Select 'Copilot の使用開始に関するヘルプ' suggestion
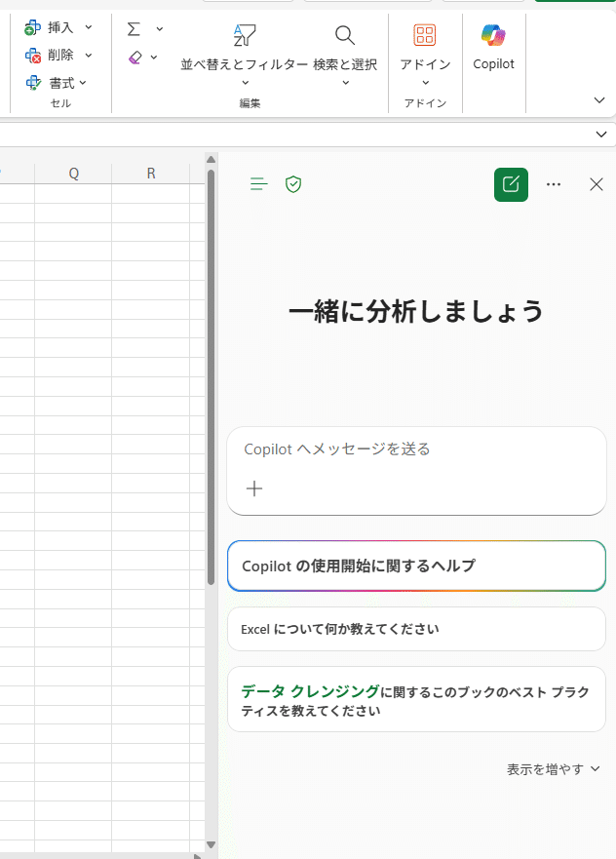This screenshot has width=616, height=859. [x=417, y=566]
